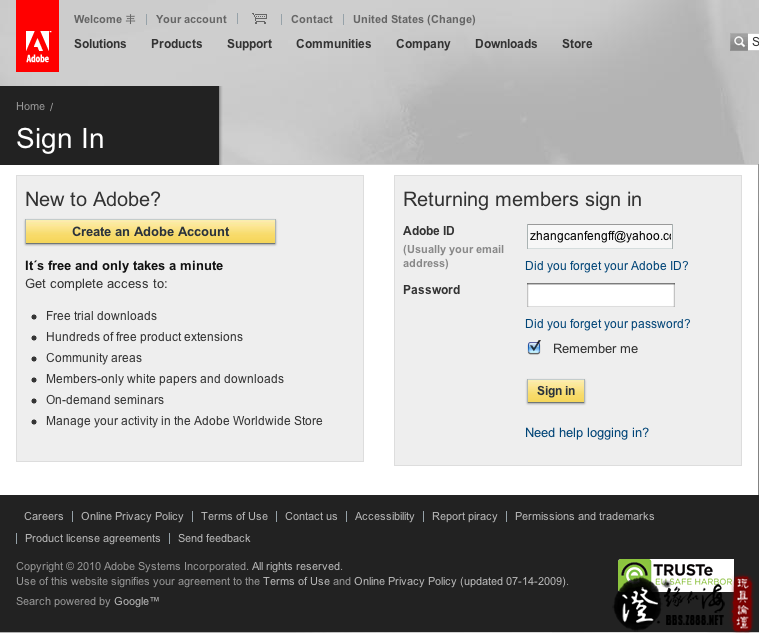Image resolution: width=759 pixels, height=633 pixels.
Task: Open the Downloads menu
Action: (x=506, y=44)
